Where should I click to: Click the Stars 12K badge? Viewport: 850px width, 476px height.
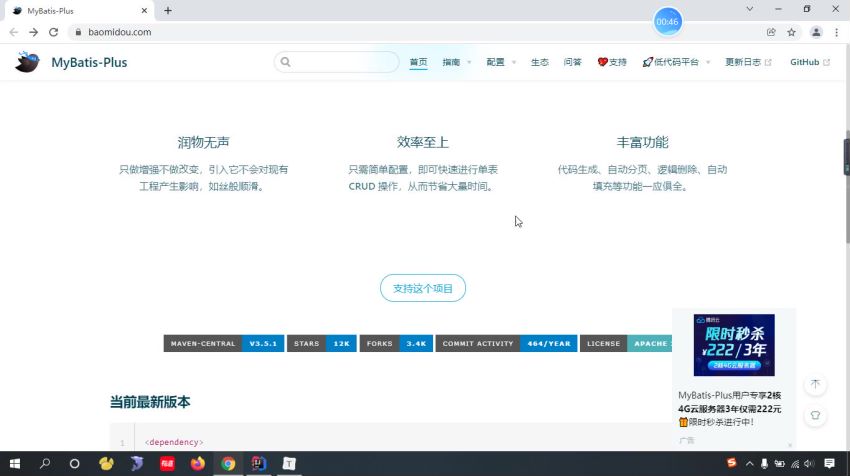(321, 343)
